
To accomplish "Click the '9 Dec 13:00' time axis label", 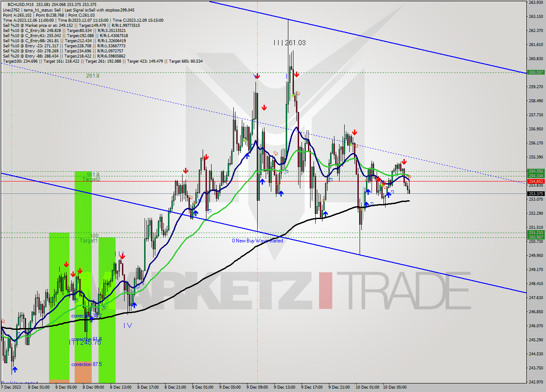I will click(x=285, y=387).
